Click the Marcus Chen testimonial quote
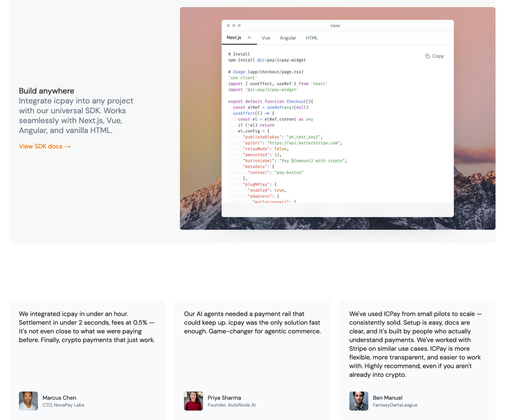The height and width of the screenshot is (420, 505). point(87,327)
